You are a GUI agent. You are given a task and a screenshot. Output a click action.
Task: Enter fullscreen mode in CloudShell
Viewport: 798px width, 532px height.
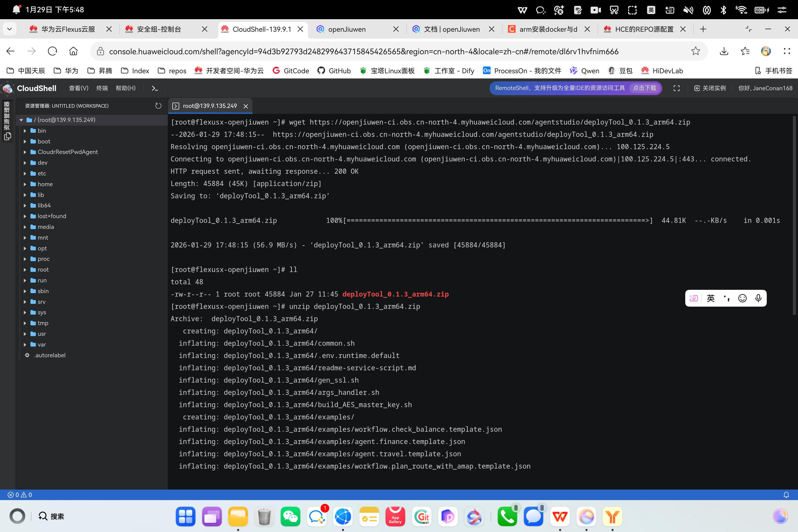tap(676, 88)
